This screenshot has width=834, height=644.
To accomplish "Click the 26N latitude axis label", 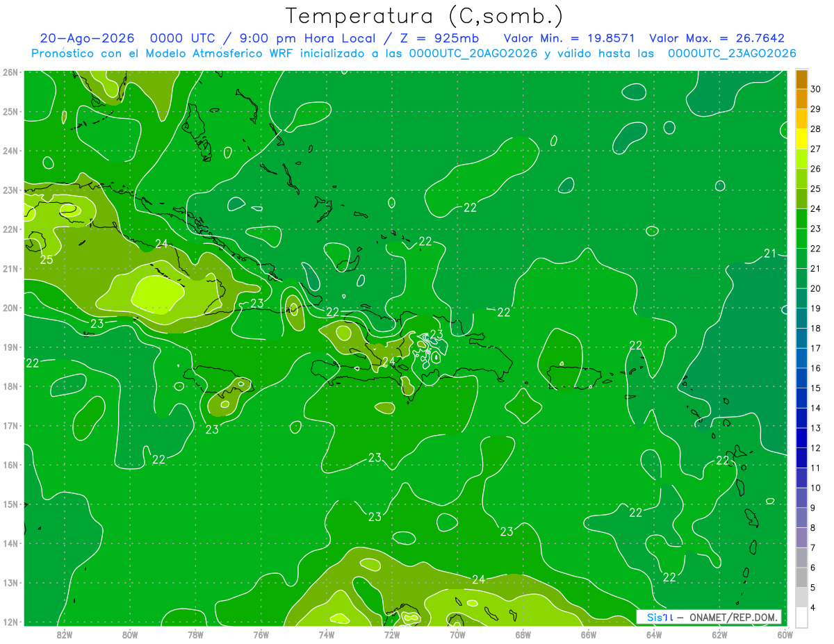I will point(10,72).
